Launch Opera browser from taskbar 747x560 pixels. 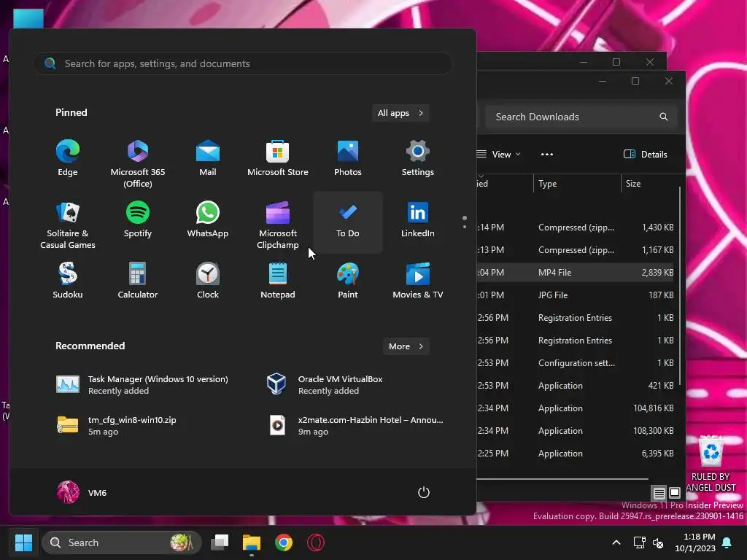coord(315,542)
